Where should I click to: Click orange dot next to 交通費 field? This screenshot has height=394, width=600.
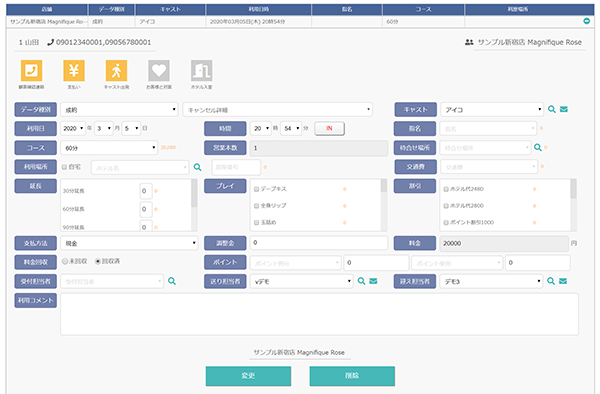click(542, 166)
